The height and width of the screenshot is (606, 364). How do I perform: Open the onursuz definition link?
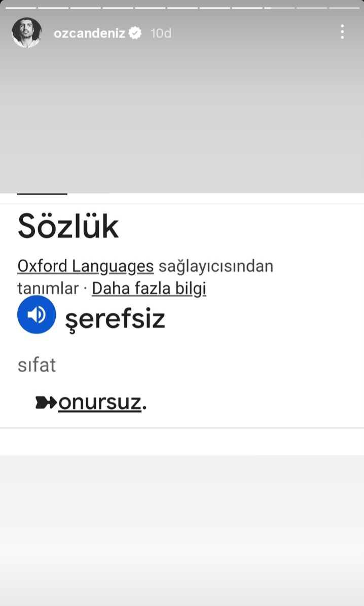(99, 403)
